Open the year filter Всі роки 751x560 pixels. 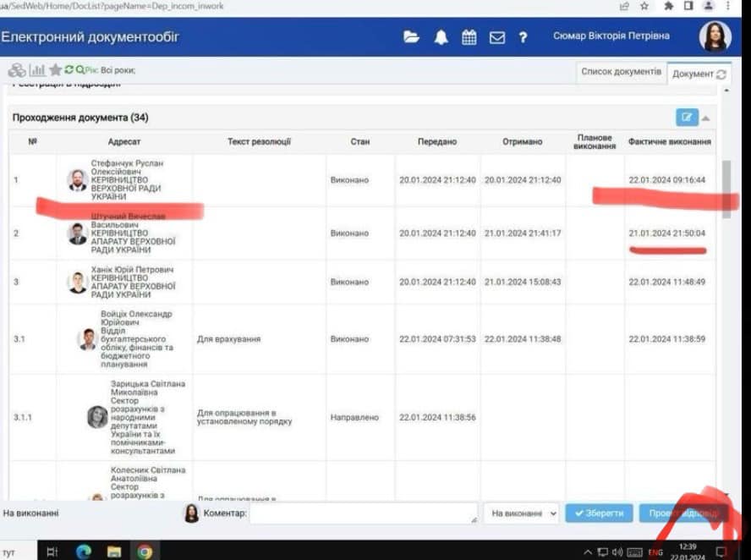point(110,70)
